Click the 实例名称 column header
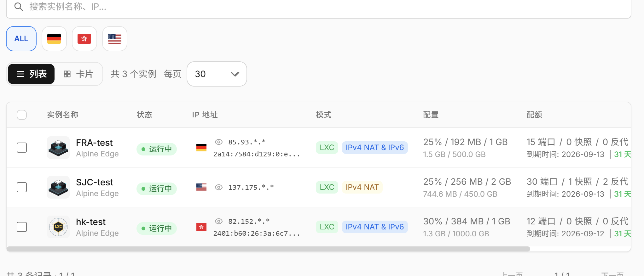The image size is (644, 276). pos(63,115)
